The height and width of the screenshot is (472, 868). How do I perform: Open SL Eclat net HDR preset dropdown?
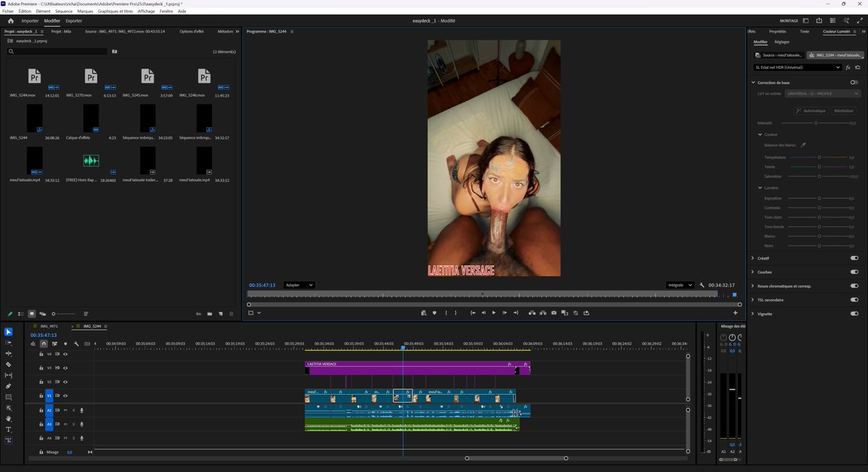click(797, 67)
